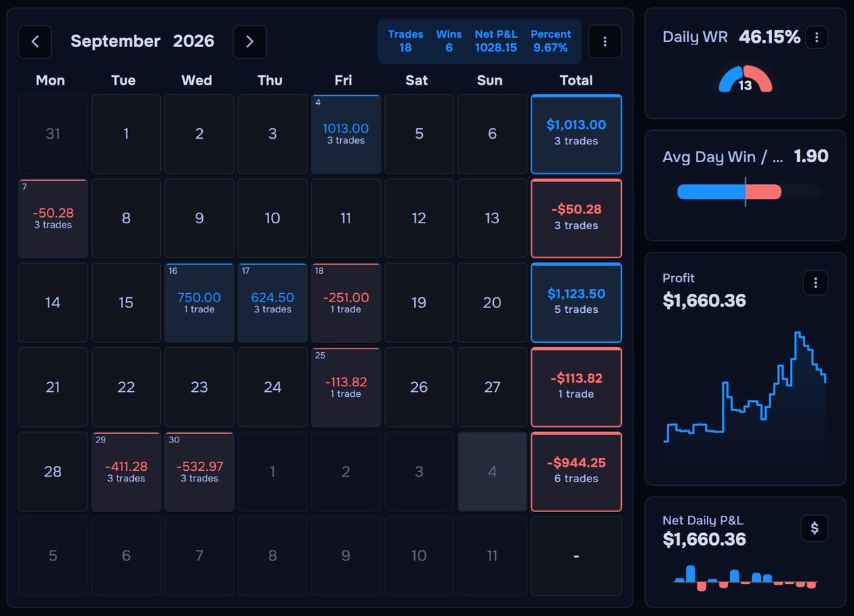The height and width of the screenshot is (616, 854).
Task: Select September 21 day cell
Action: [53, 387]
